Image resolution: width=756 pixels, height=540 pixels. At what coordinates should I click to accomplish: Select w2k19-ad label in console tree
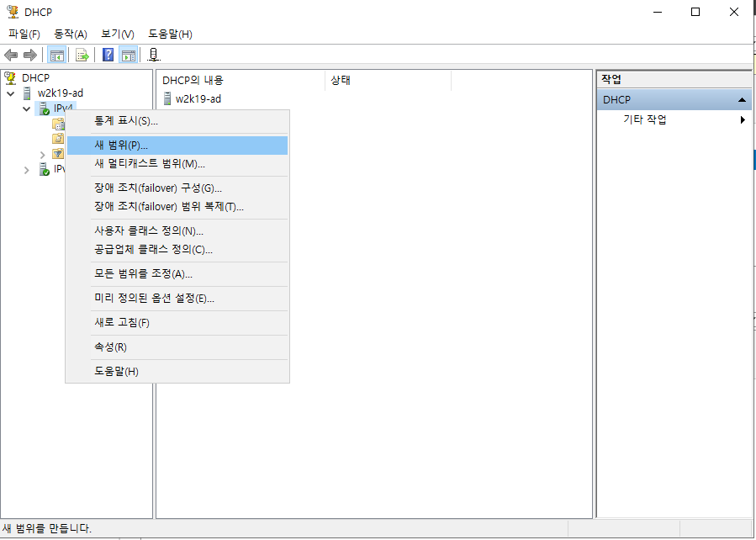61,93
